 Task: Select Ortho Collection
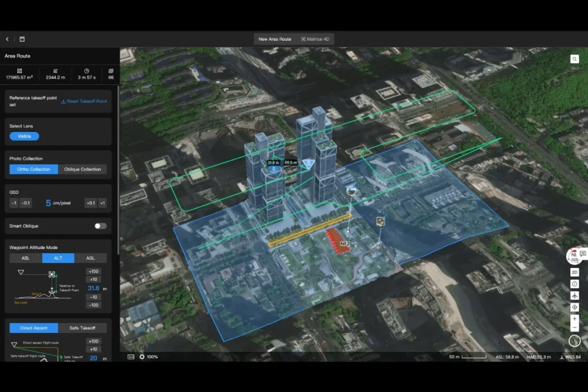point(33,169)
